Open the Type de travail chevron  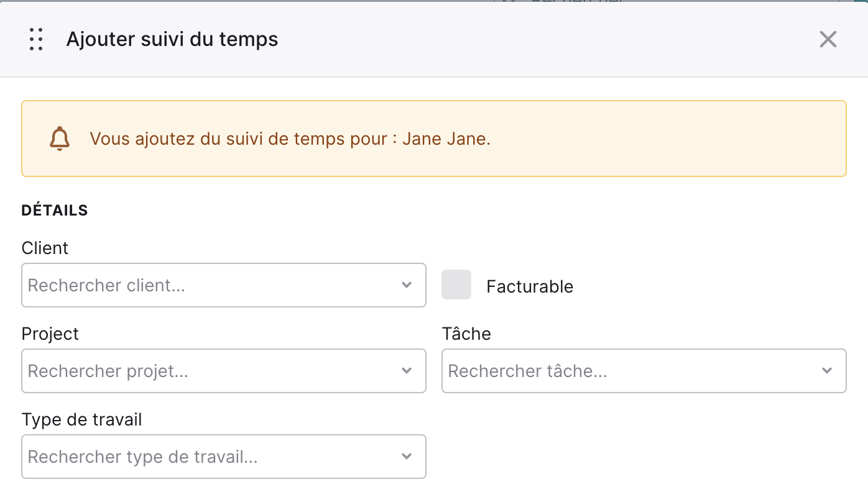407,457
